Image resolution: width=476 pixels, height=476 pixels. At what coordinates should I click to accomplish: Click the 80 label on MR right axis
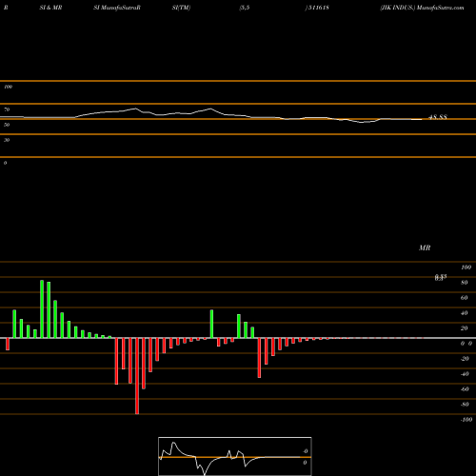point(465,283)
